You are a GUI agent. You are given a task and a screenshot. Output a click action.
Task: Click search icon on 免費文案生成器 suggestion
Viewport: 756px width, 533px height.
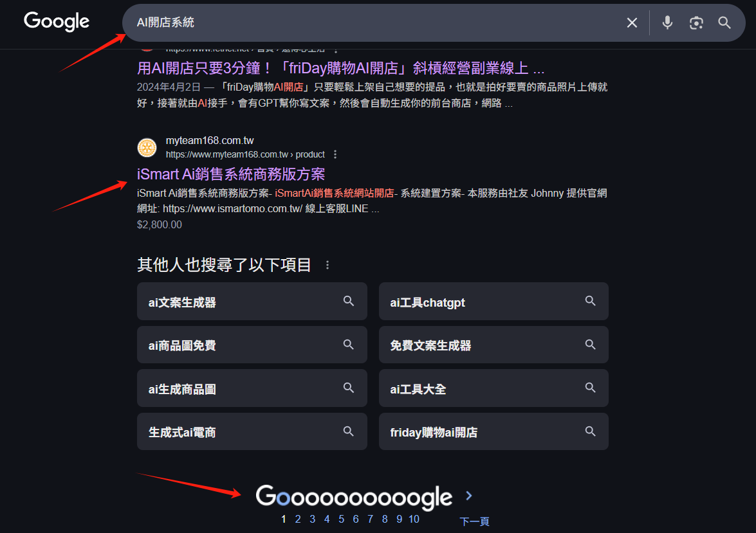(x=590, y=345)
